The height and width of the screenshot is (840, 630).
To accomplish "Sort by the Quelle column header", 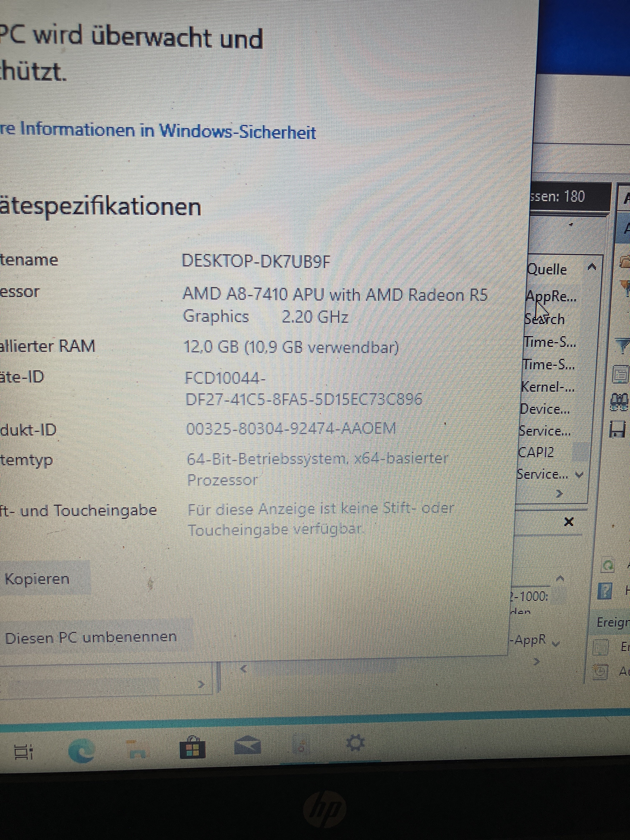I will pyautogui.click(x=547, y=270).
